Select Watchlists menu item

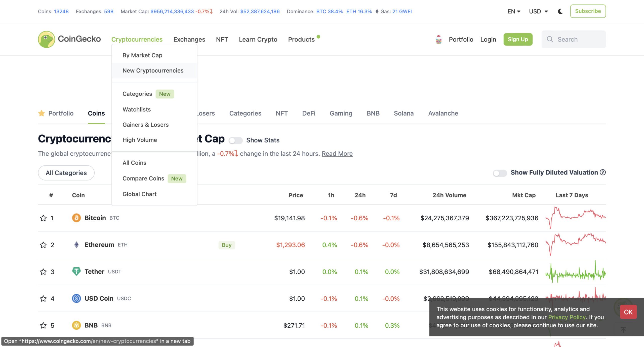click(x=154, y=109)
